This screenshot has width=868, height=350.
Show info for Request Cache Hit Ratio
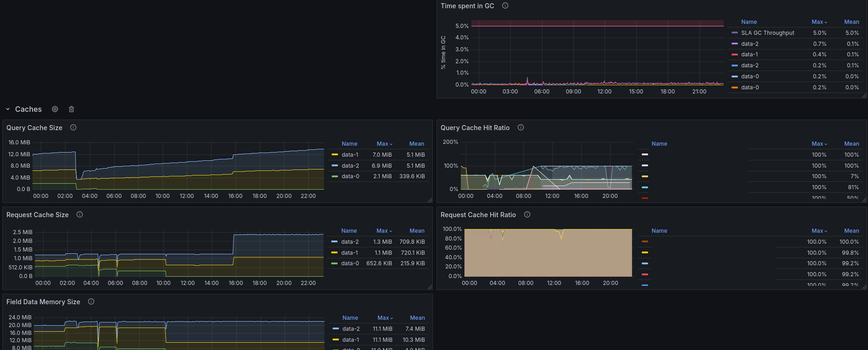[x=527, y=215]
